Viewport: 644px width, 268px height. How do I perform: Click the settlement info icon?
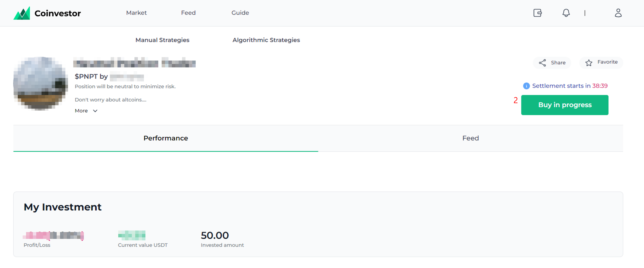click(x=526, y=86)
